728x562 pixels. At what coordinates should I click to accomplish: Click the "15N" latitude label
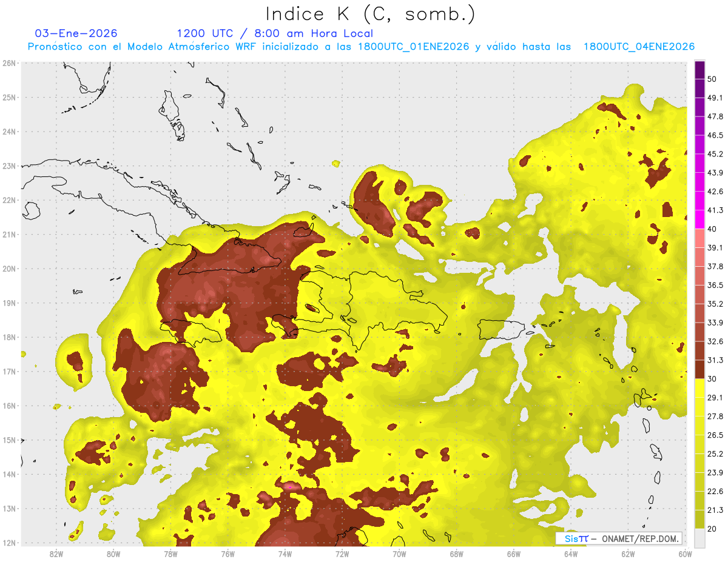[x=9, y=440]
